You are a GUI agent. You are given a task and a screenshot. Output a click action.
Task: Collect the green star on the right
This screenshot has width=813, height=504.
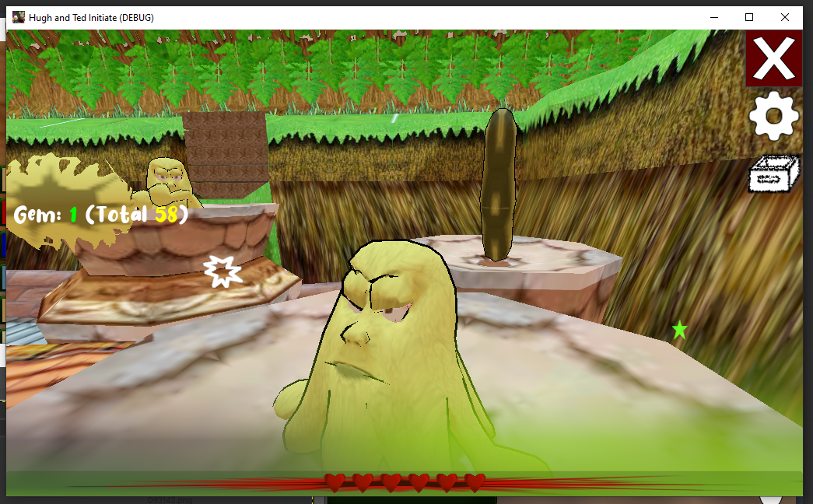point(680,330)
